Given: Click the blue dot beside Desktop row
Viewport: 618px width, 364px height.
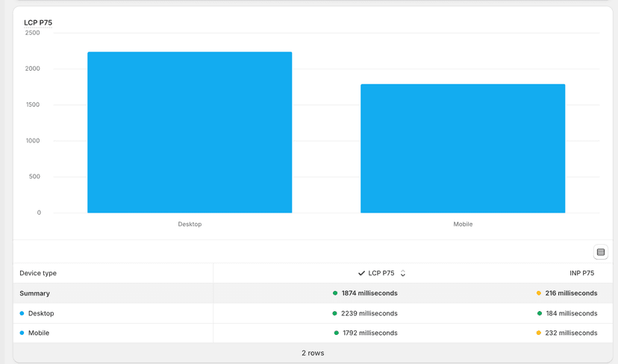Looking at the screenshot, I should point(22,313).
